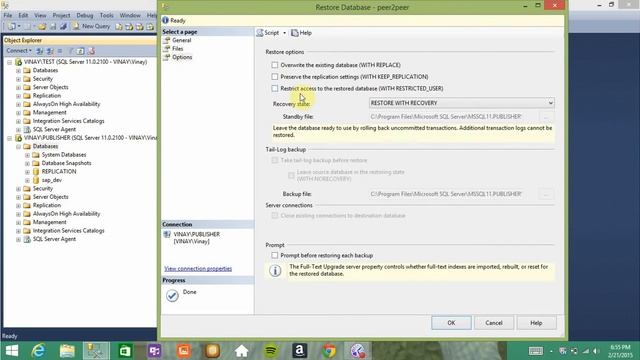Click the new project icon in SSMS toolbar

[x=11, y=26]
